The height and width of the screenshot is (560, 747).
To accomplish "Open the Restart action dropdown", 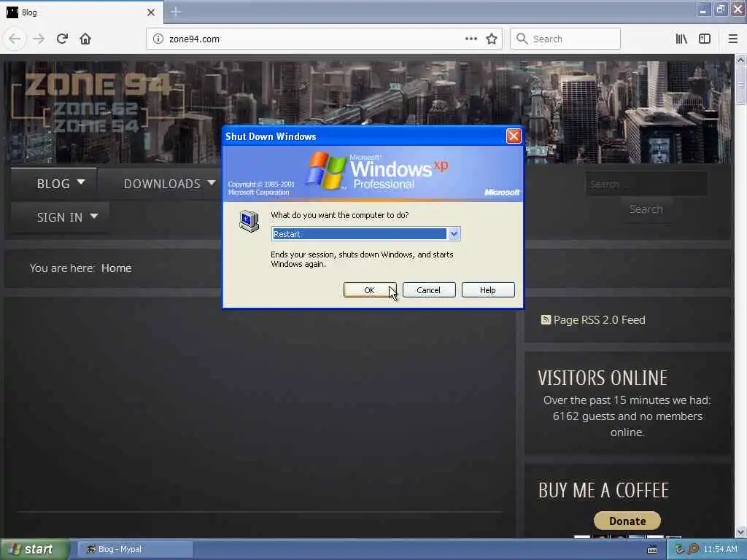I will pos(454,234).
